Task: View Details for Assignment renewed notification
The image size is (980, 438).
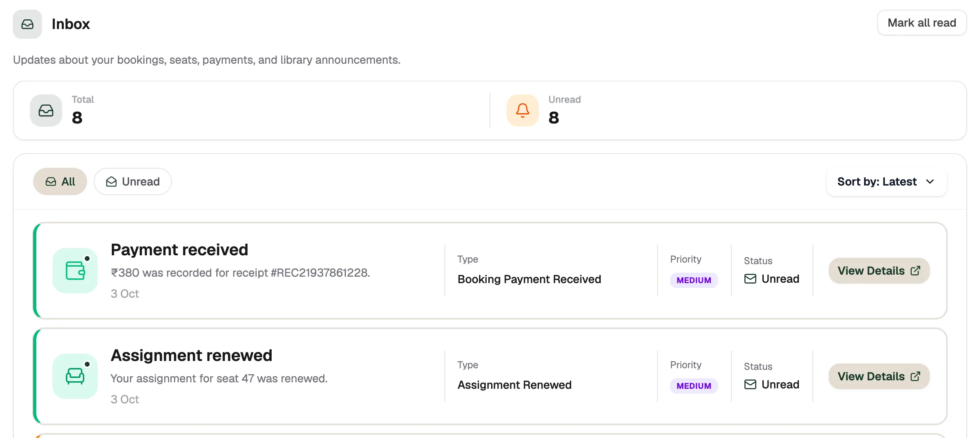Action: (879, 376)
